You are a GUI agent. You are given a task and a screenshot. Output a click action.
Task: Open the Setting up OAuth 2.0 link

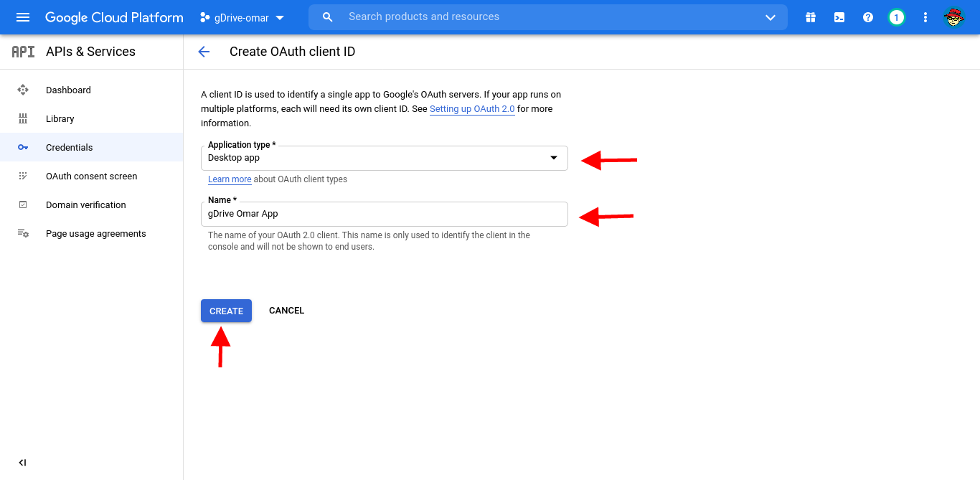point(471,108)
